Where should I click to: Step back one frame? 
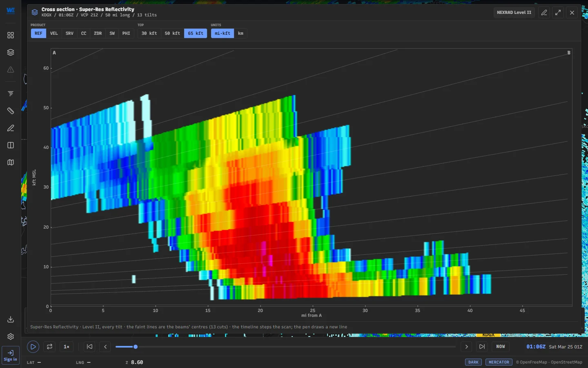click(105, 347)
